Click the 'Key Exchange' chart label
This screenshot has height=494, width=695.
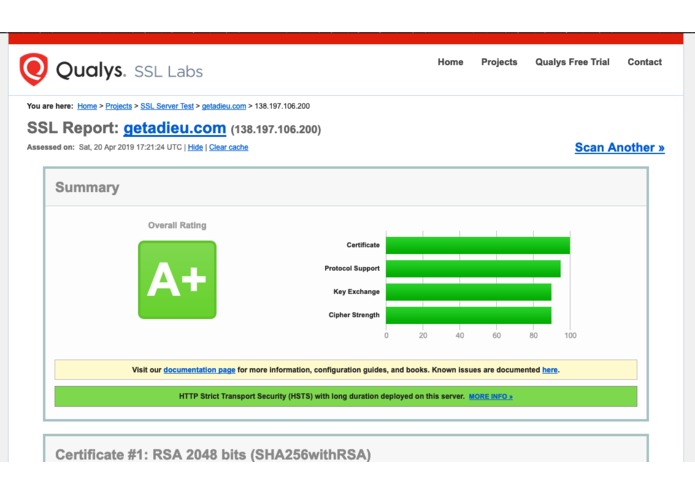click(x=356, y=292)
